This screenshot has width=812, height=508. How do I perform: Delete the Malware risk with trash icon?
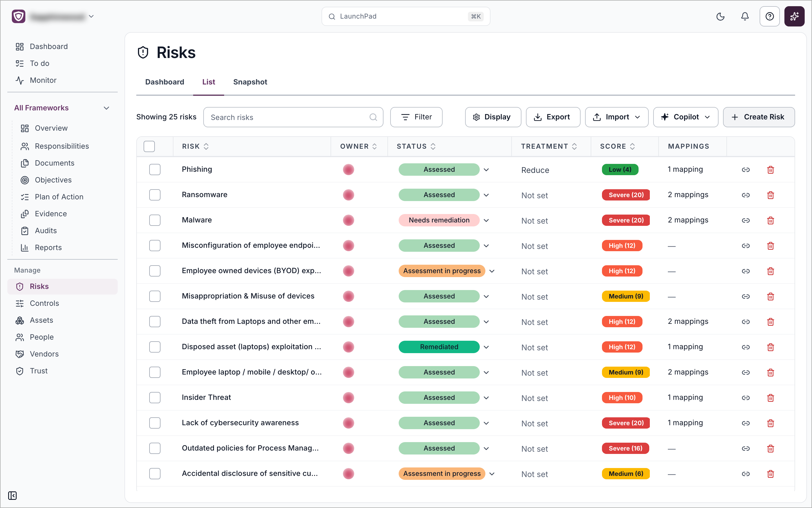pyautogui.click(x=771, y=220)
